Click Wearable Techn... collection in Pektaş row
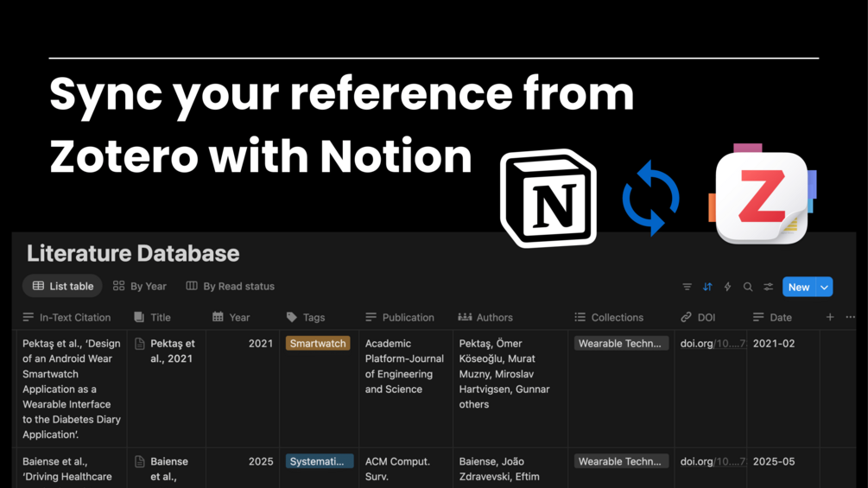This screenshot has height=488, width=868. (620, 344)
